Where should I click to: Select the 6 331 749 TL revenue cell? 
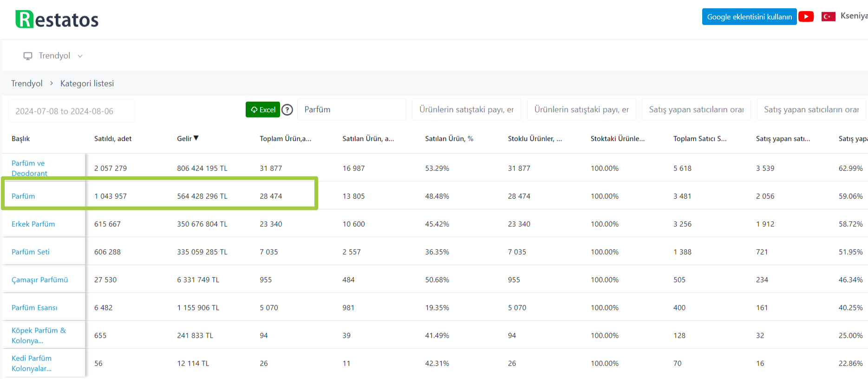coord(198,280)
